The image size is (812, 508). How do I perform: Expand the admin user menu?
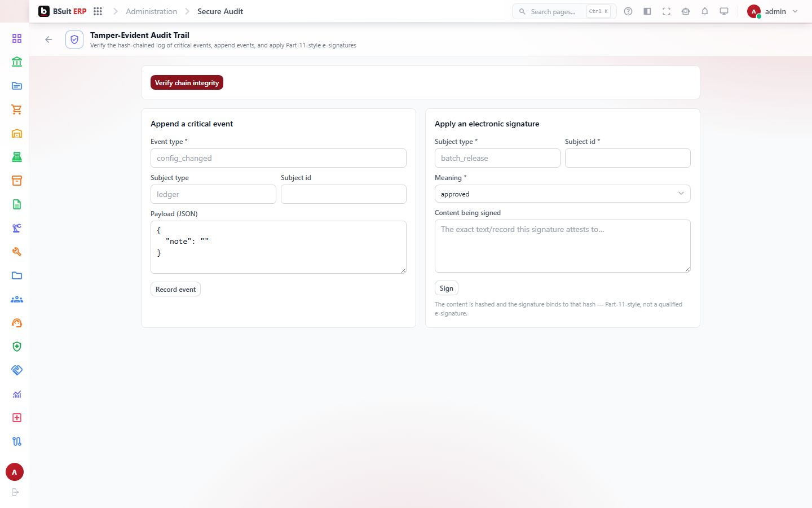pyautogui.click(x=773, y=11)
